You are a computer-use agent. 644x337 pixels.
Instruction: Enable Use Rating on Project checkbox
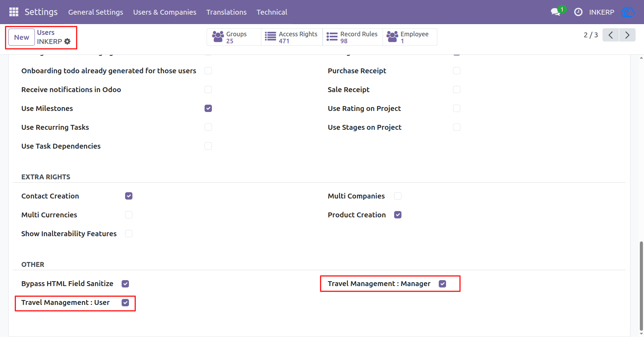tap(457, 108)
